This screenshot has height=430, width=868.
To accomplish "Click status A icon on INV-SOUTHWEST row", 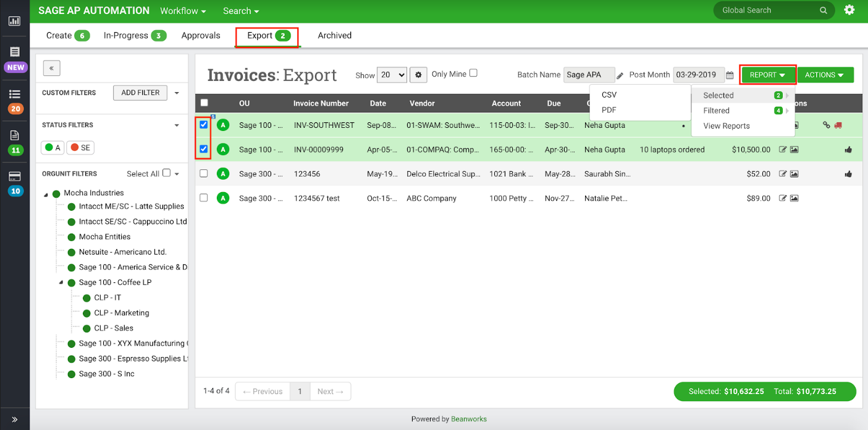I will (223, 125).
